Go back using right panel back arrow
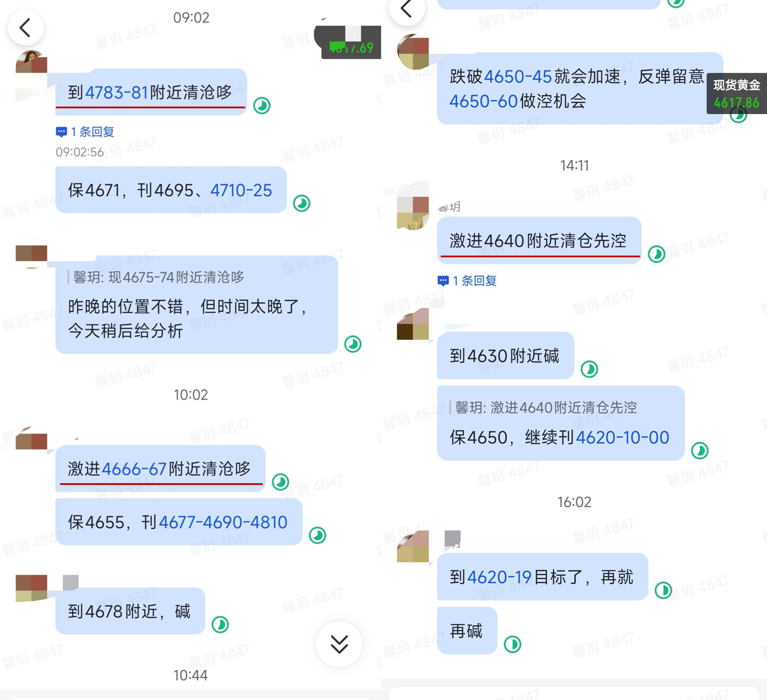 [x=407, y=10]
